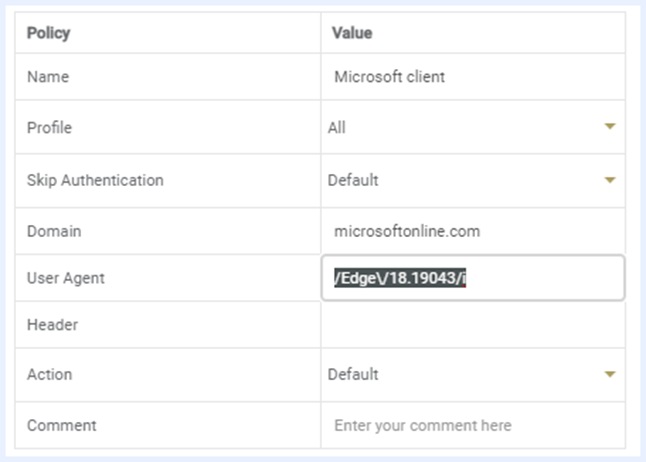Image resolution: width=646 pixels, height=462 pixels.
Task: Click the Skip Authentication dropdown arrow
Action: click(609, 181)
